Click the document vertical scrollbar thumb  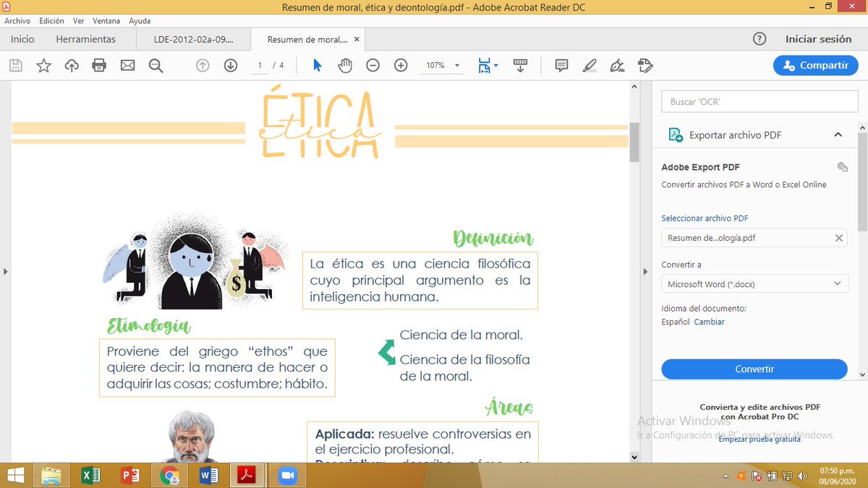tap(634, 142)
